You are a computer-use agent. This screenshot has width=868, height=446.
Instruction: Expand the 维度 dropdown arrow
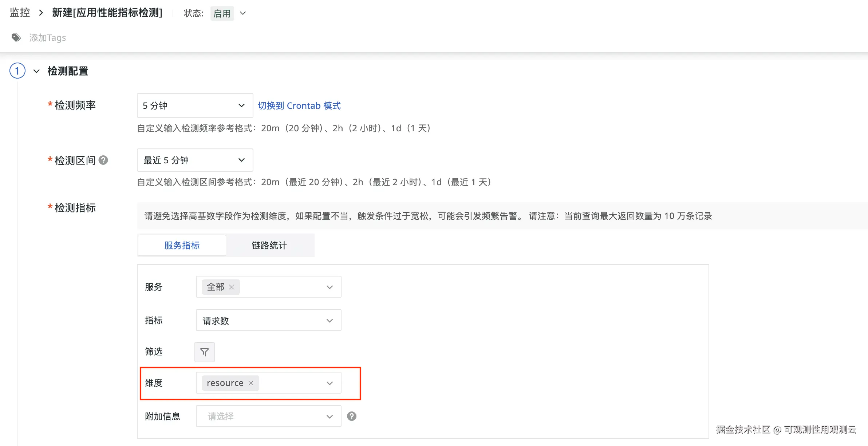330,383
